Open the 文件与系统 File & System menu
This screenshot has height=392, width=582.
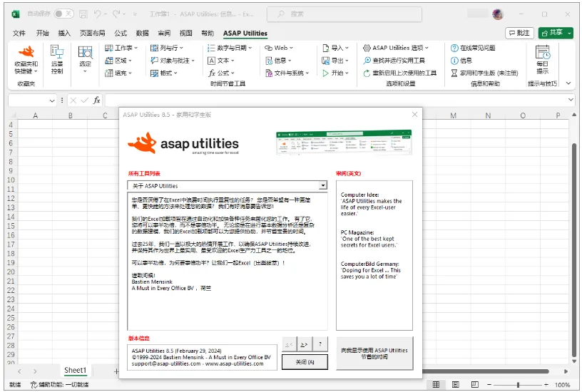pos(287,73)
